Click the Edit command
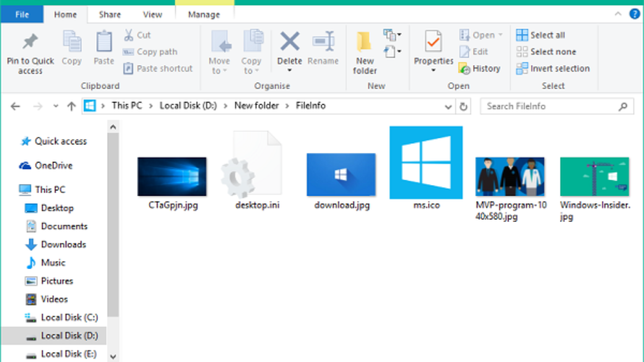644x362 pixels. [474, 52]
